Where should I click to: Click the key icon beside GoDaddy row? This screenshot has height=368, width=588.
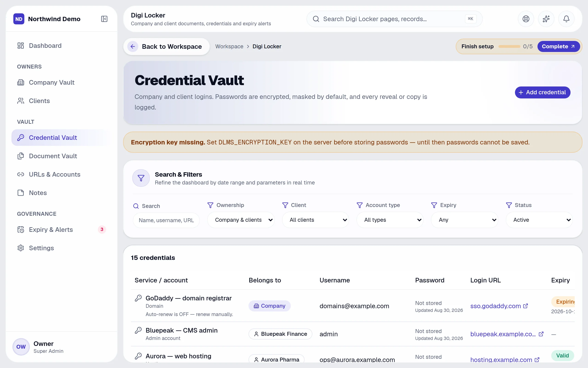(x=138, y=298)
